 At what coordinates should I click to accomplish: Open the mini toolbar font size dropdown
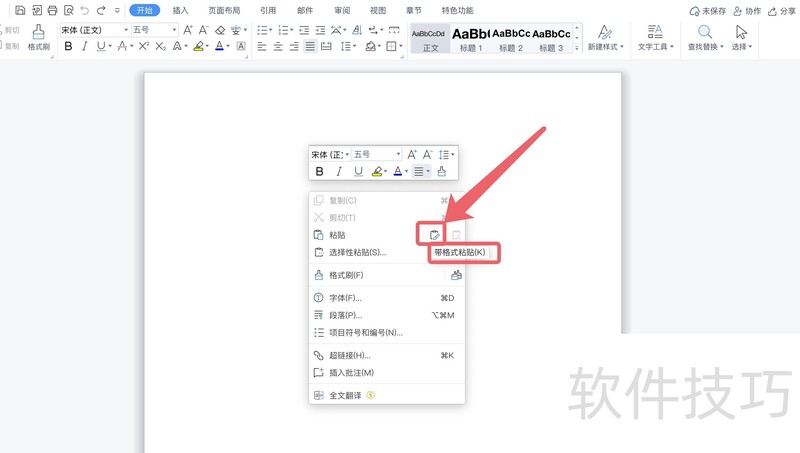(398, 155)
